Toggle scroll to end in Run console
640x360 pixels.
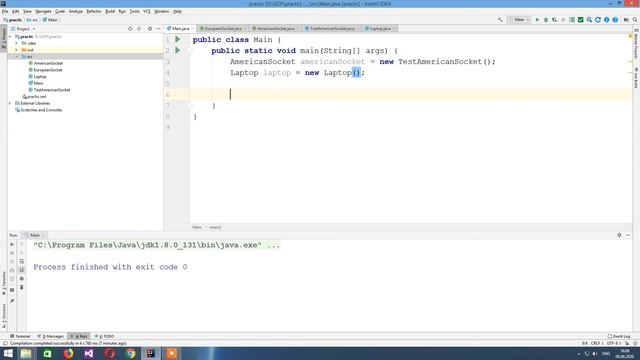coord(22,270)
